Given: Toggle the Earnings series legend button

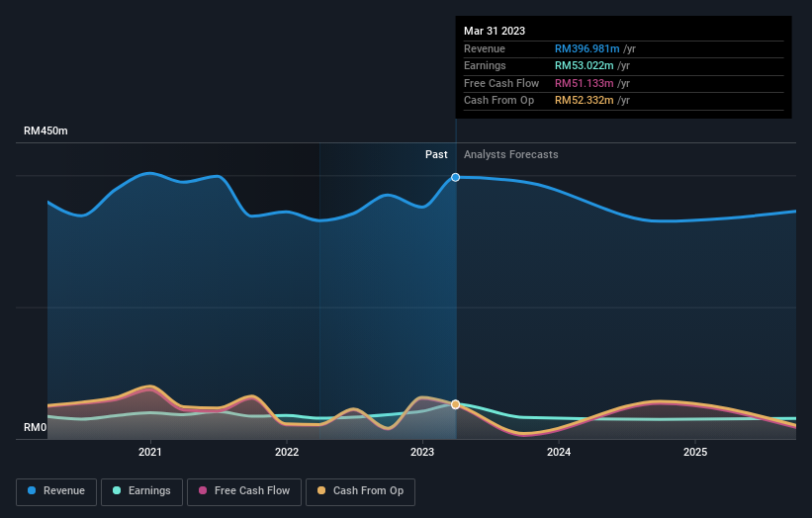Looking at the screenshot, I should click(x=141, y=491).
